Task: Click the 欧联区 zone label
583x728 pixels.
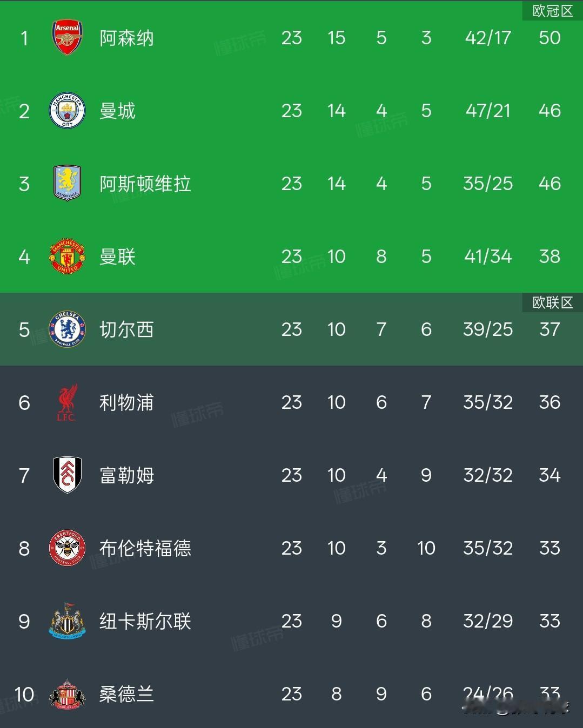Action: pos(552,302)
